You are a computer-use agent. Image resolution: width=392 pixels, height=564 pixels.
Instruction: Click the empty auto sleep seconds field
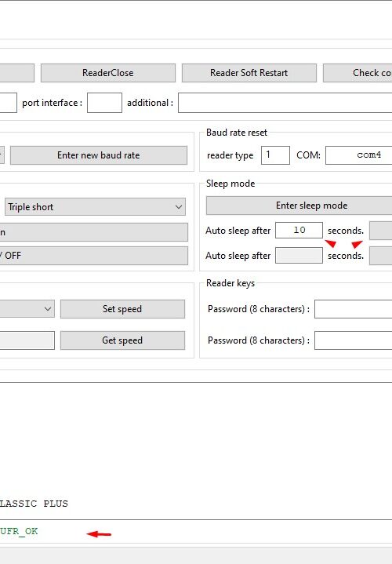coord(299,256)
